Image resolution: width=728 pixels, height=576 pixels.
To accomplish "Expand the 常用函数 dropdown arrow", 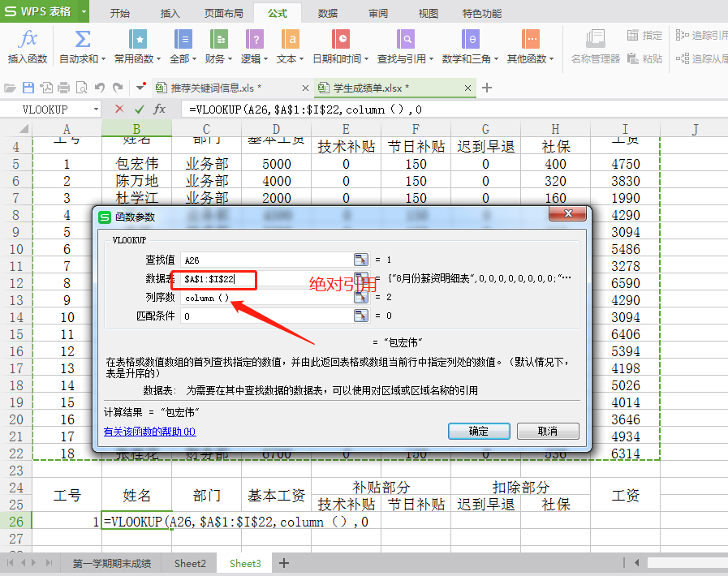I will [x=158, y=59].
